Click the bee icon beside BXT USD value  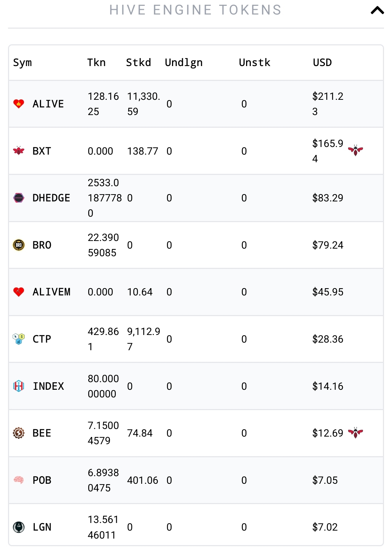click(355, 150)
